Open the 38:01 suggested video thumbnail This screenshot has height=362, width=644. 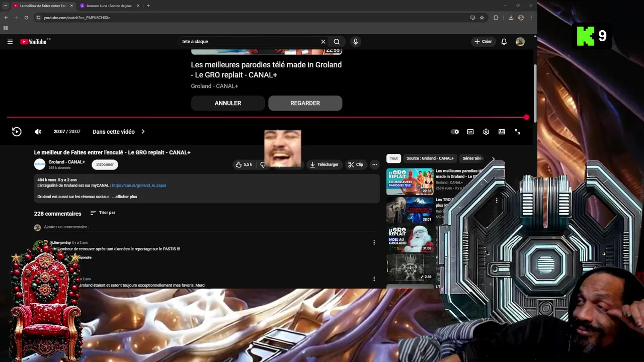(x=410, y=210)
